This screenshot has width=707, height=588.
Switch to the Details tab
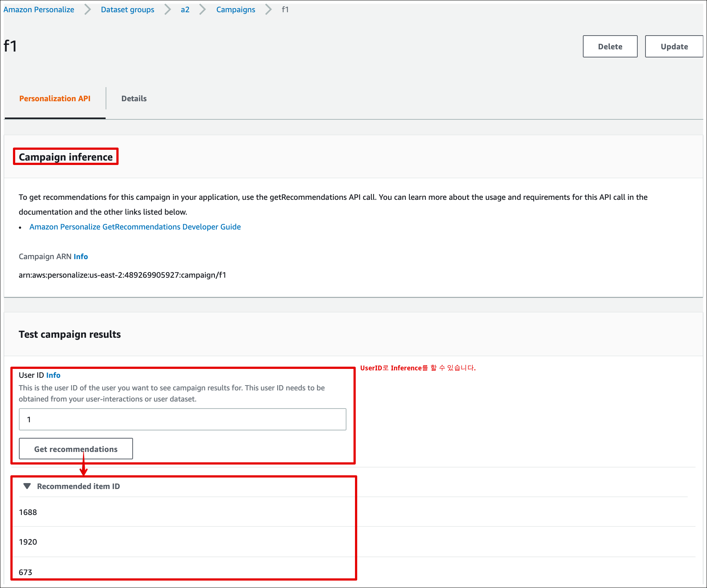(134, 99)
